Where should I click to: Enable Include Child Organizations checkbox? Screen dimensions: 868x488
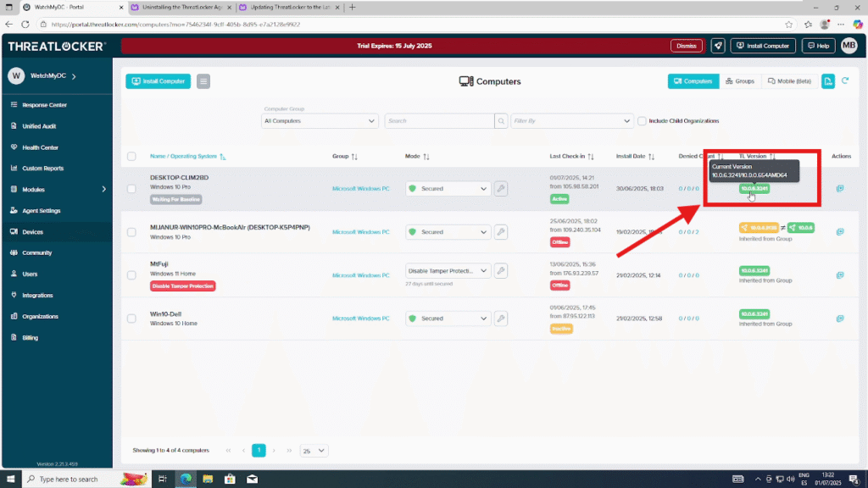[x=642, y=120]
